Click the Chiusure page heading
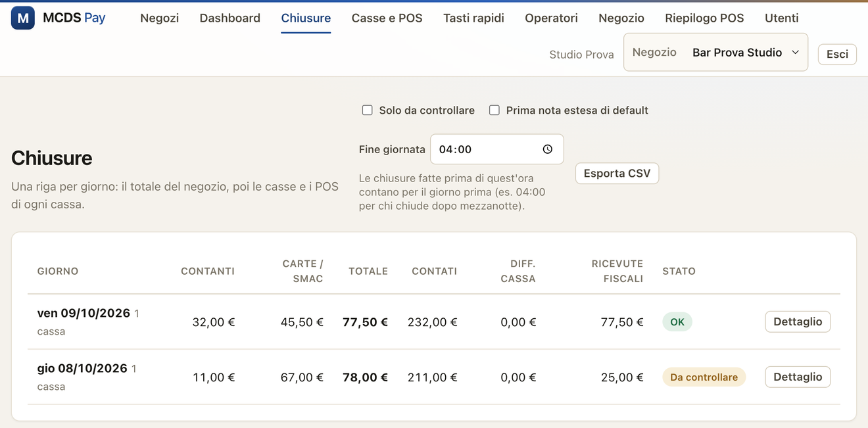This screenshot has width=868, height=428. click(x=52, y=158)
